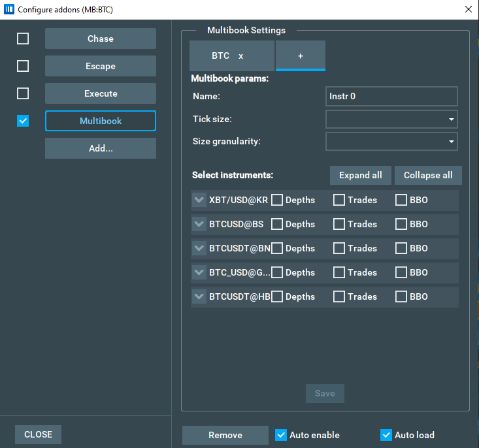Check BBO for BTCUSDT@HB
Screen dimensions: 479x448
coord(401,296)
